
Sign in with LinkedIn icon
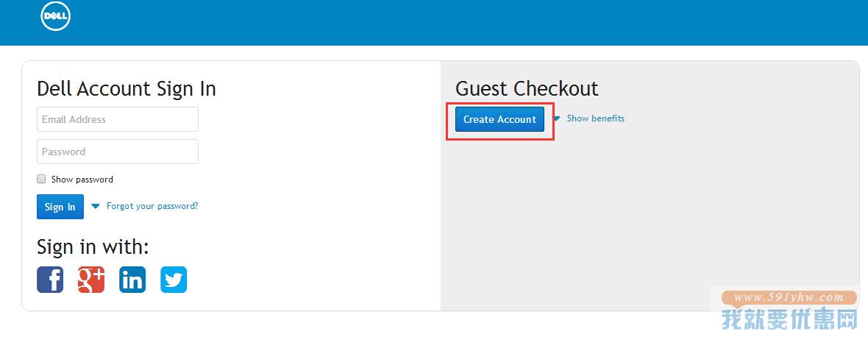132,280
